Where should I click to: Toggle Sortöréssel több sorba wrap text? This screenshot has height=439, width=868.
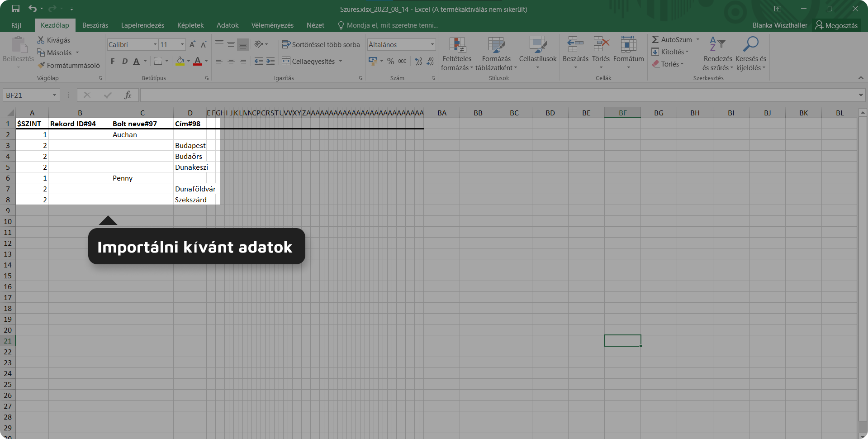(321, 44)
